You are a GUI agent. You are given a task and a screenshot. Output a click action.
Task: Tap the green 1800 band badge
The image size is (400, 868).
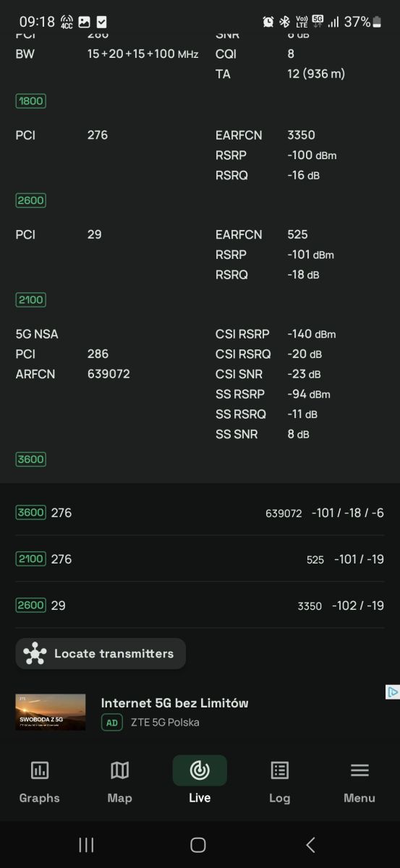30,101
